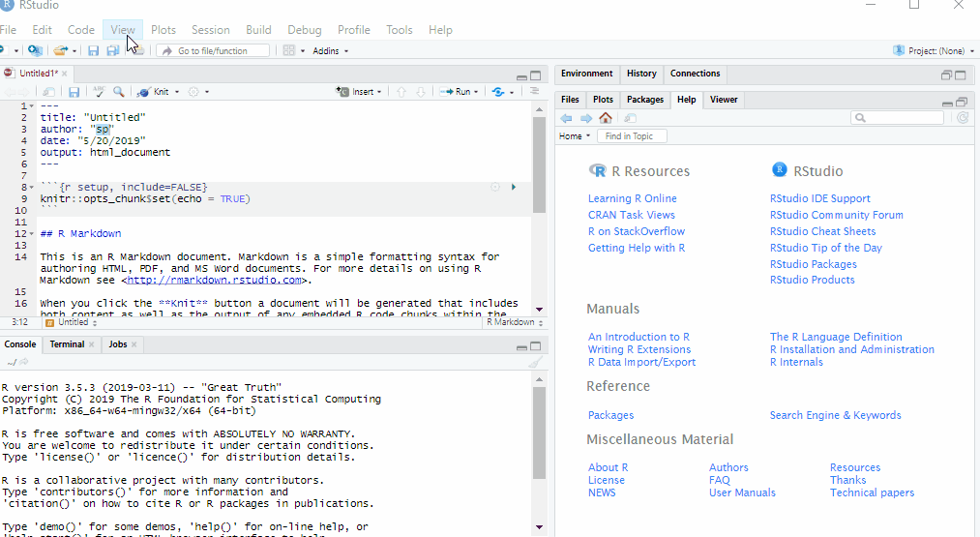This screenshot has height=537, width=980.
Task: Click the console vertical scrollbar thumb
Action: click(539, 433)
